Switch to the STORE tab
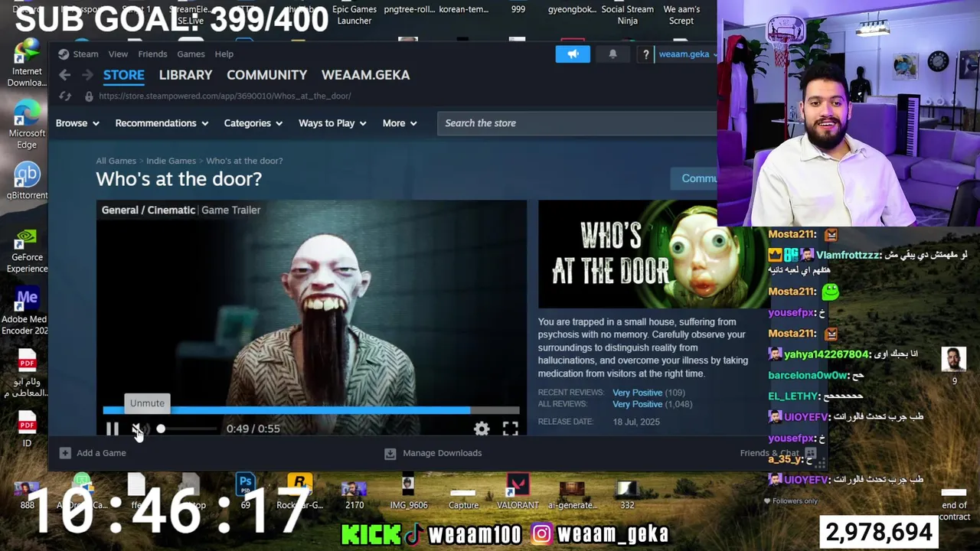 [x=123, y=75]
